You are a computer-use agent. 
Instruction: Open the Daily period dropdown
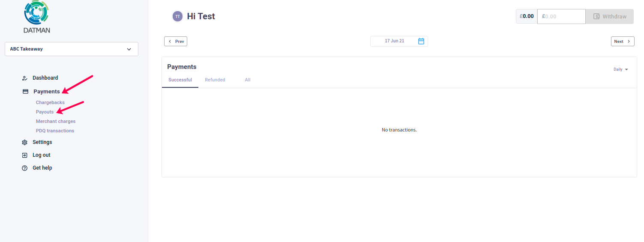[x=620, y=69]
